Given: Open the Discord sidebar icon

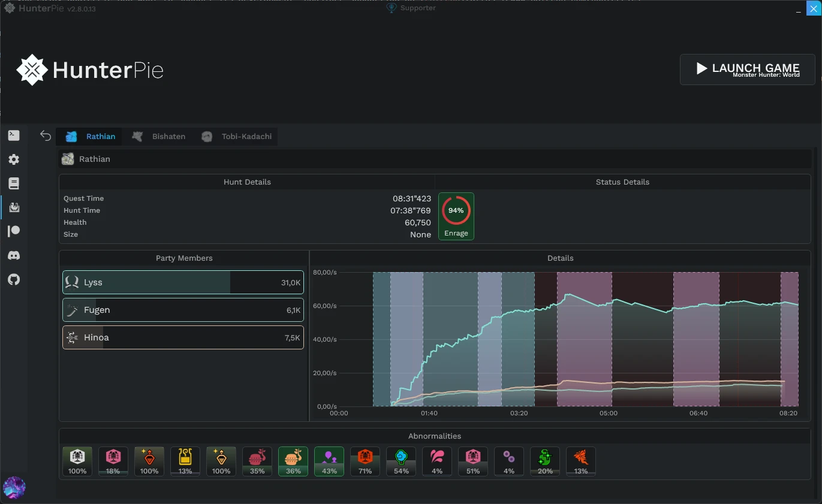Looking at the screenshot, I should click(14, 255).
